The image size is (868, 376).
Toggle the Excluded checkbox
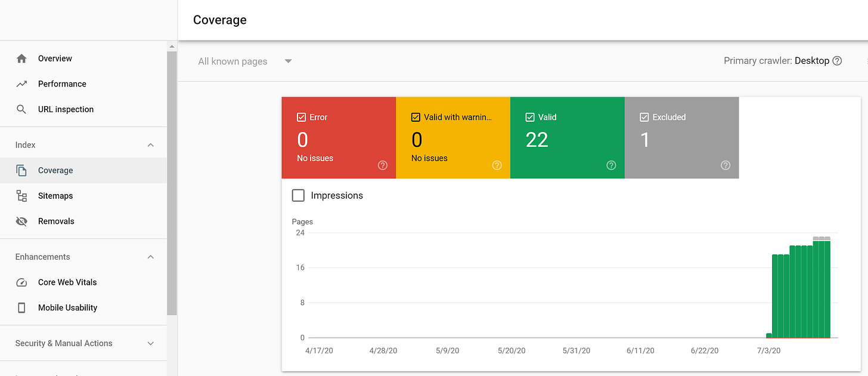[644, 118]
